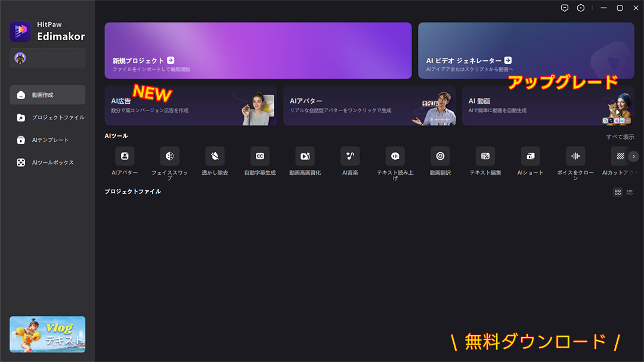Switch project files to list view

[630, 192]
